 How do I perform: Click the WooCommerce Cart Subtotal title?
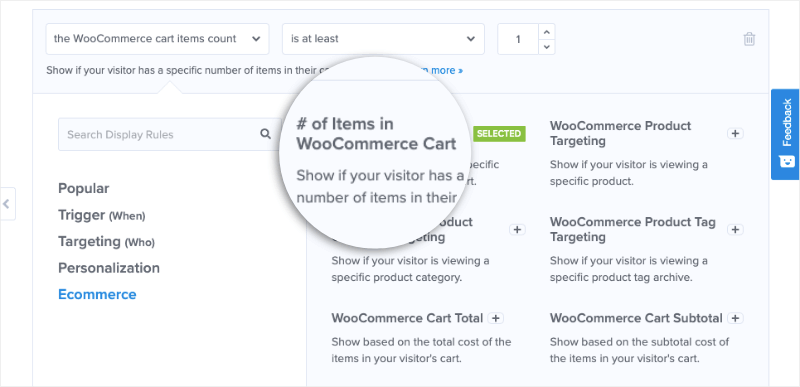coord(636,318)
